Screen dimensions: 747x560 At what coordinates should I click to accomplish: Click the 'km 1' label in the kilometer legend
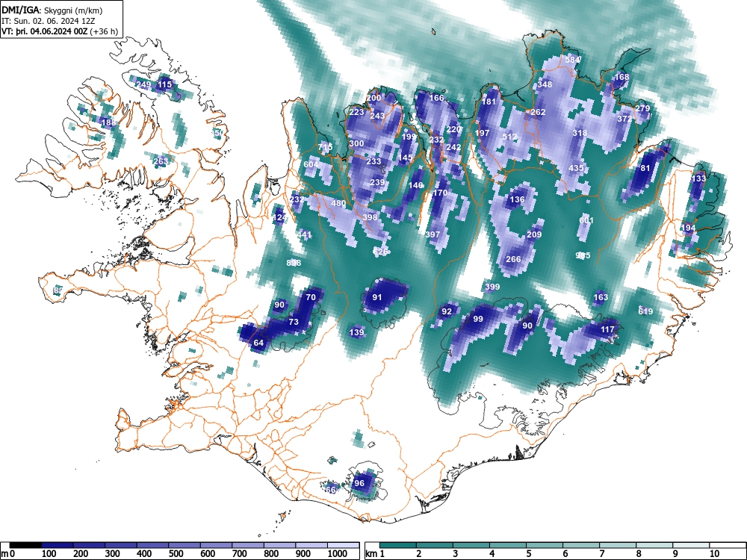(x=376, y=554)
